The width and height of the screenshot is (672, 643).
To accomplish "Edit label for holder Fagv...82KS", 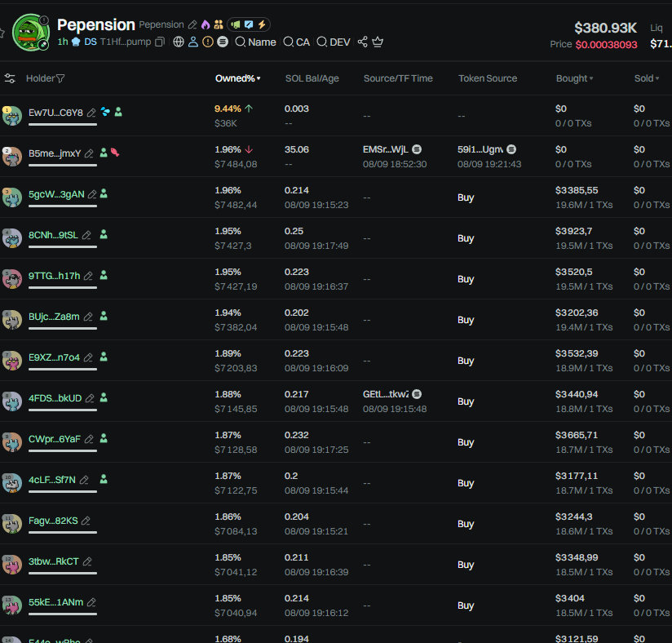I will pos(86,521).
